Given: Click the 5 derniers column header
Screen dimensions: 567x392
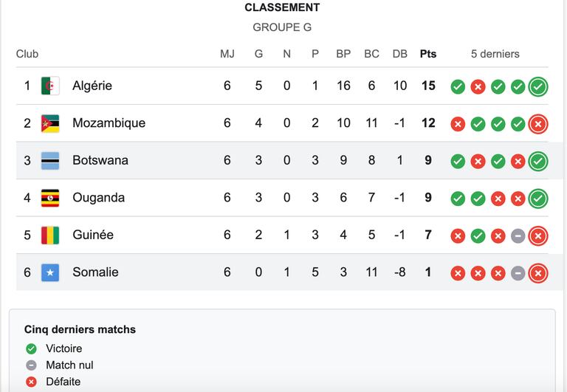Looking at the screenshot, I should (x=495, y=54).
